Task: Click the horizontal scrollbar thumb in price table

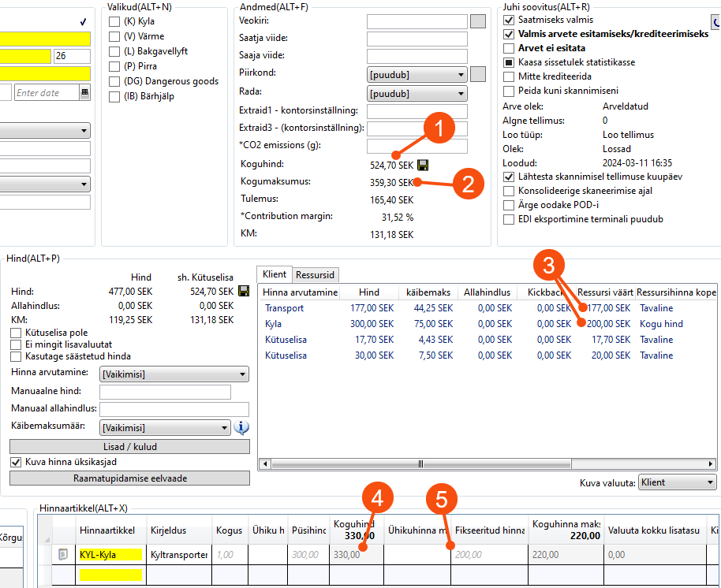Action: coord(420,464)
